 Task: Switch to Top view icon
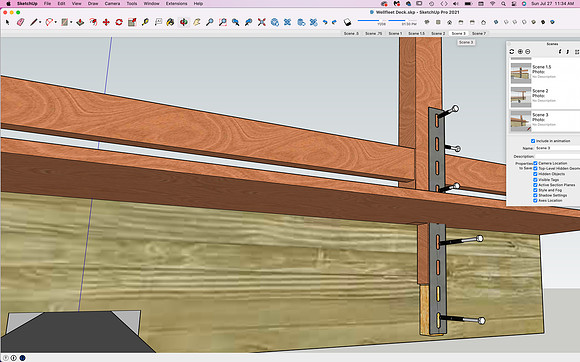click(438, 22)
